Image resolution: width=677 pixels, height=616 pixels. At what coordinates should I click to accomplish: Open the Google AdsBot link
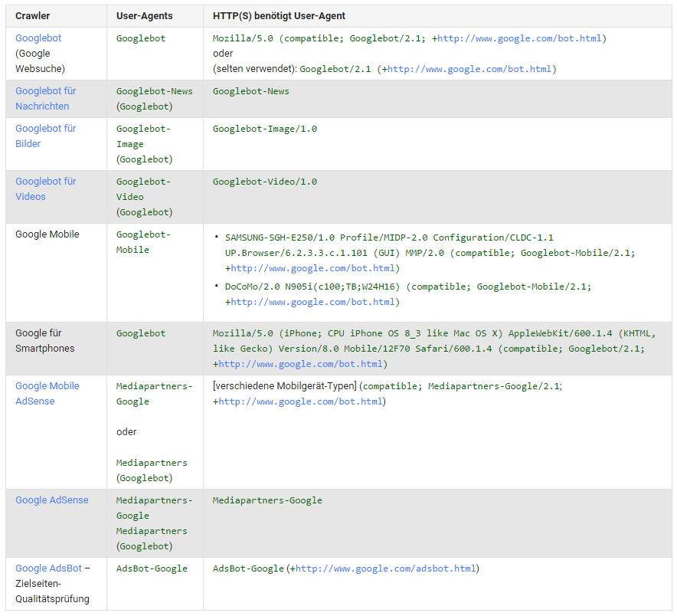tap(49, 568)
